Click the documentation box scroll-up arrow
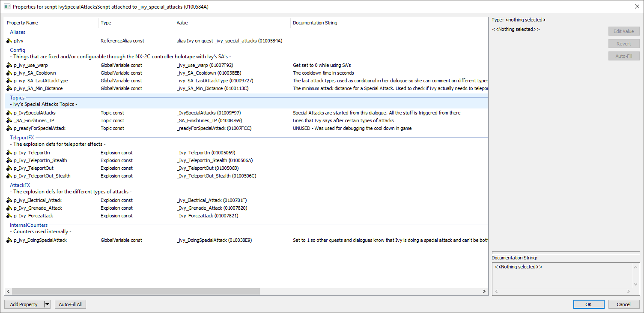 point(636,267)
